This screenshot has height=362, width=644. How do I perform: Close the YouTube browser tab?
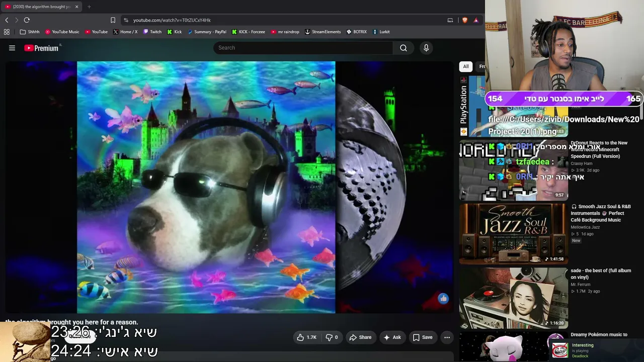[76, 7]
